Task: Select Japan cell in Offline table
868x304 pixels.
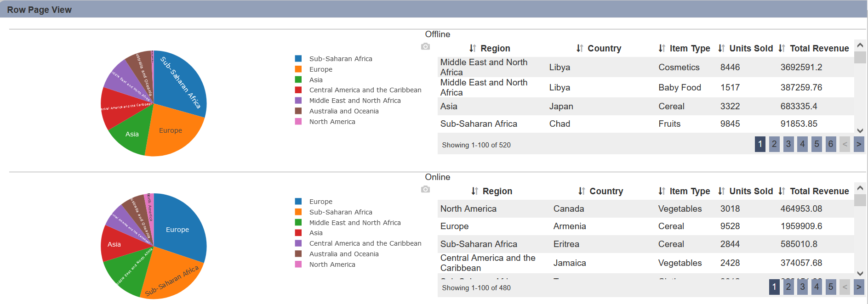Action: tap(561, 107)
